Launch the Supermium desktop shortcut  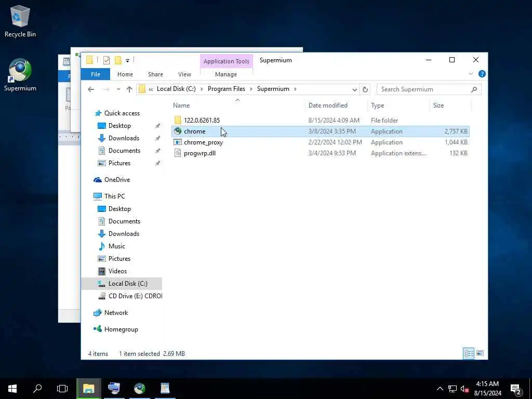(20, 75)
